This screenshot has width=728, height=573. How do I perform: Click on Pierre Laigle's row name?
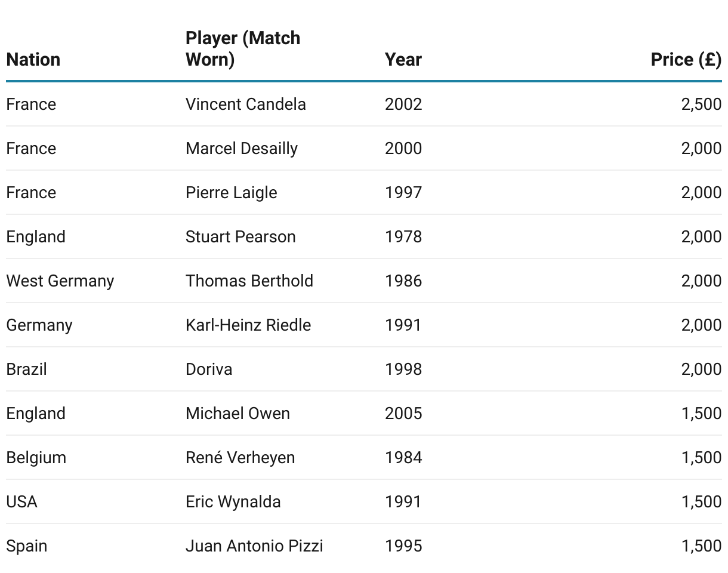point(232,193)
